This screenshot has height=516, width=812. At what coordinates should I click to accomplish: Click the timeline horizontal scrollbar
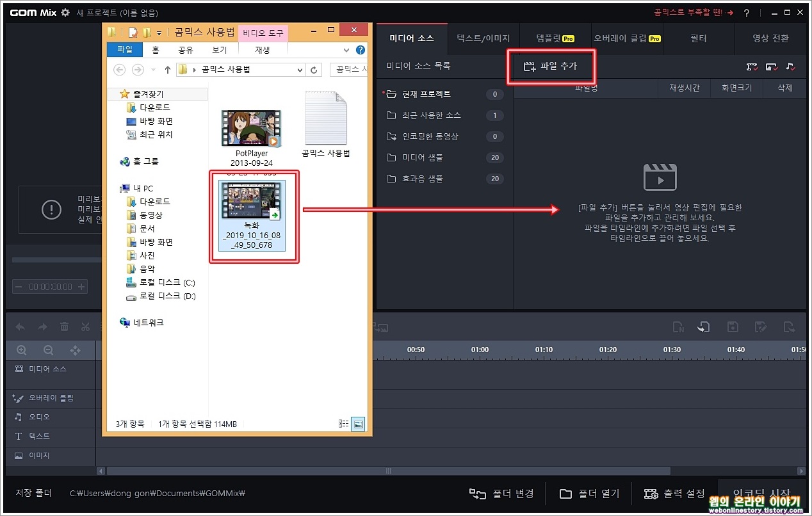tap(387, 471)
